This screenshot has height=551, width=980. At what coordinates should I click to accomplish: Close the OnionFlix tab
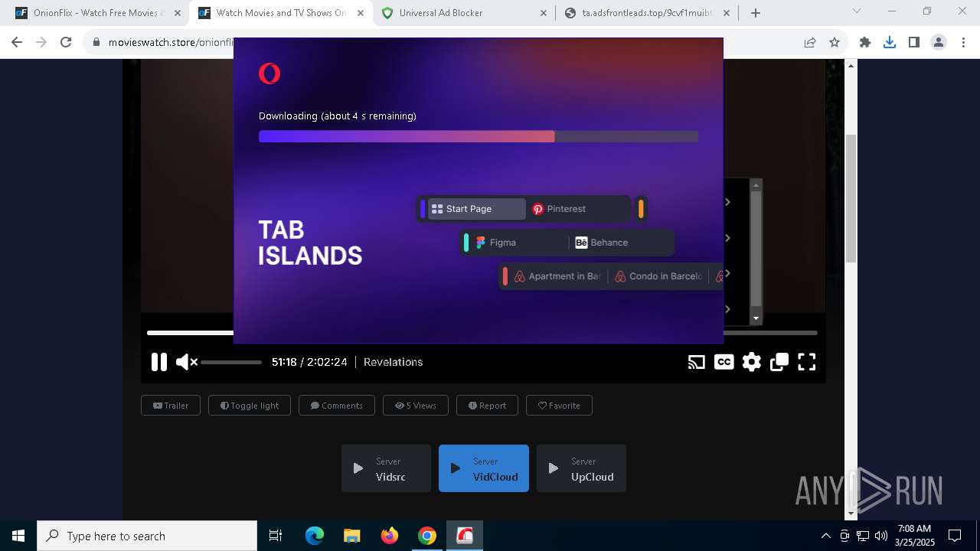pos(177,13)
